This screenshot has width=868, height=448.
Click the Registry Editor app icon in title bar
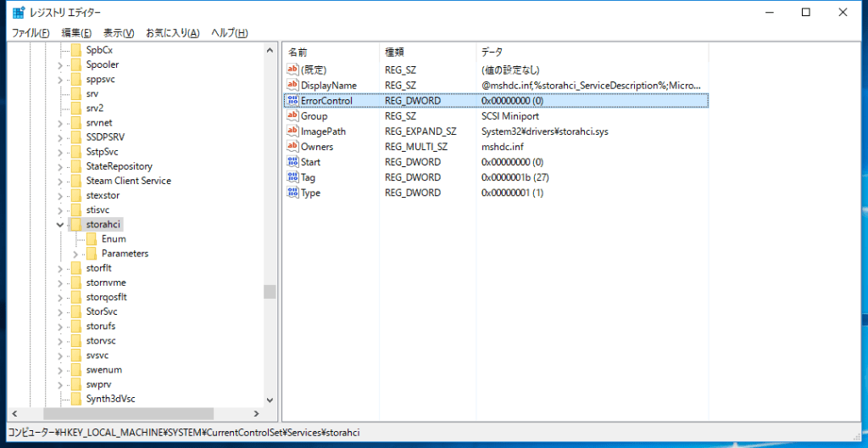[x=19, y=12]
